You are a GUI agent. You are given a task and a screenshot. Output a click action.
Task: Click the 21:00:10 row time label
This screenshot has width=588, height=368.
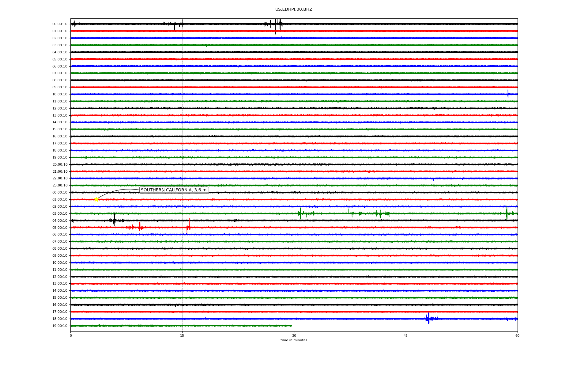click(60, 171)
